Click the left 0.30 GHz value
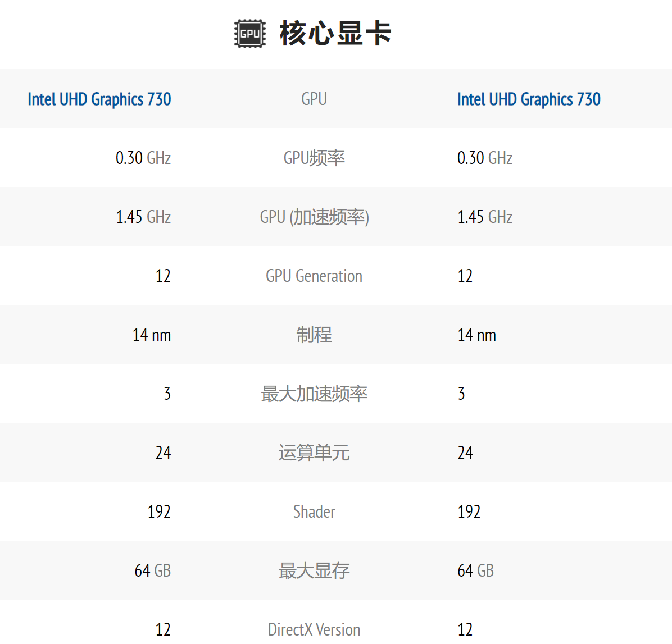The image size is (672, 644). (143, 158)
